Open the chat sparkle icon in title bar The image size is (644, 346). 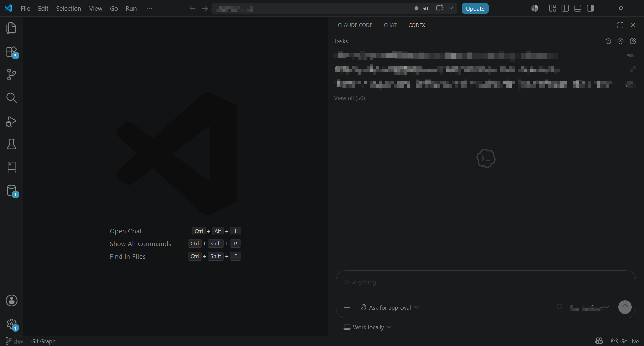[440, 8]
